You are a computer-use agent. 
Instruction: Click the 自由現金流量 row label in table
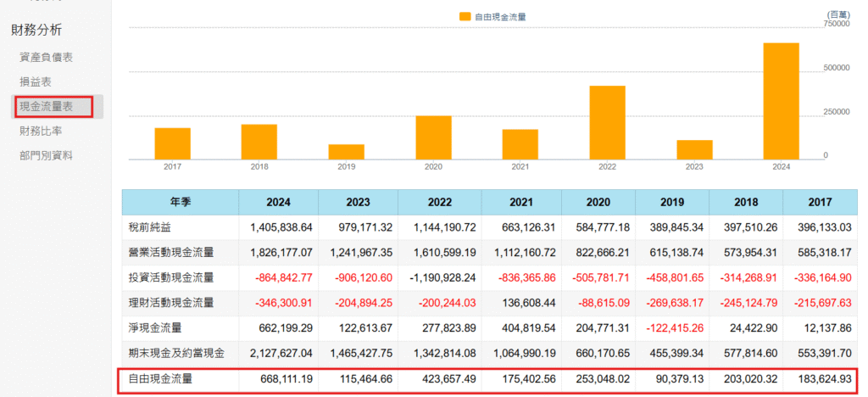coord(159,379)
